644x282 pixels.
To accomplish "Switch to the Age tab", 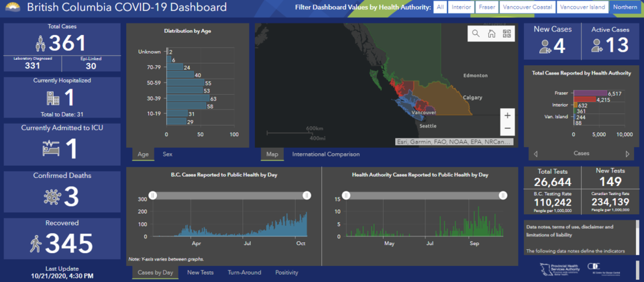I will point(143,154).
